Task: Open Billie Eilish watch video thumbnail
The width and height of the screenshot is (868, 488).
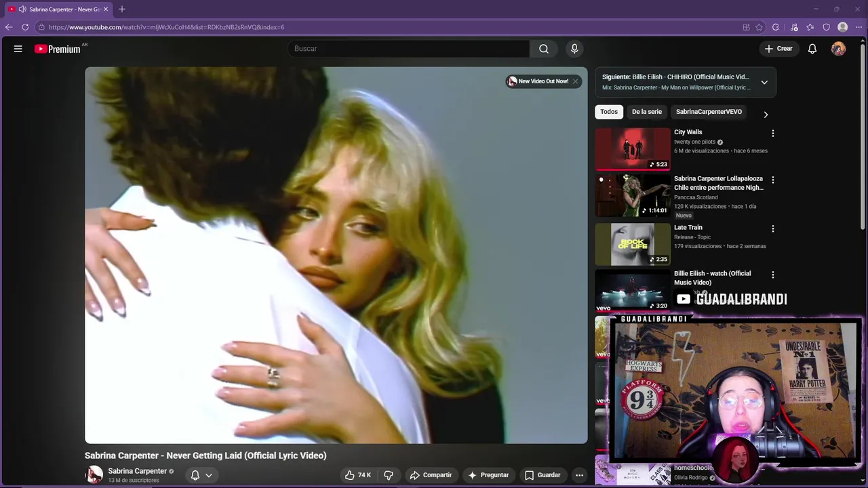Action: tap(633, 290)
